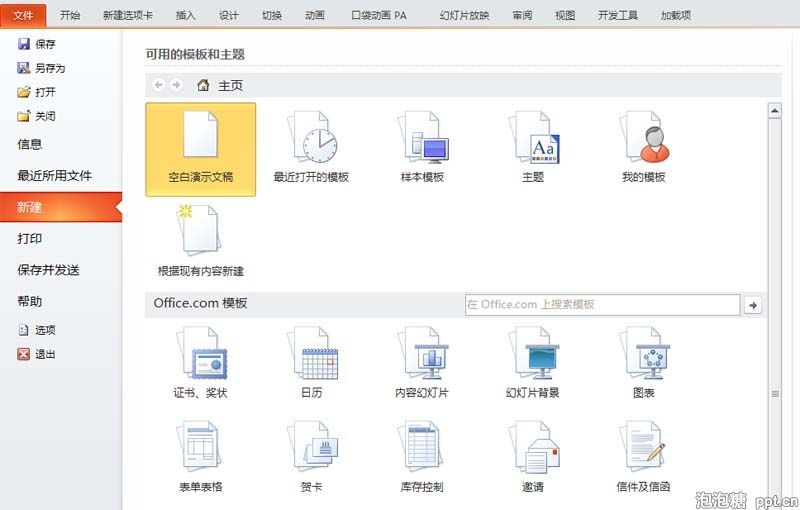Screen dimensions: 800x510
Task: Click the search go arrow button
Action: point(753,305)
